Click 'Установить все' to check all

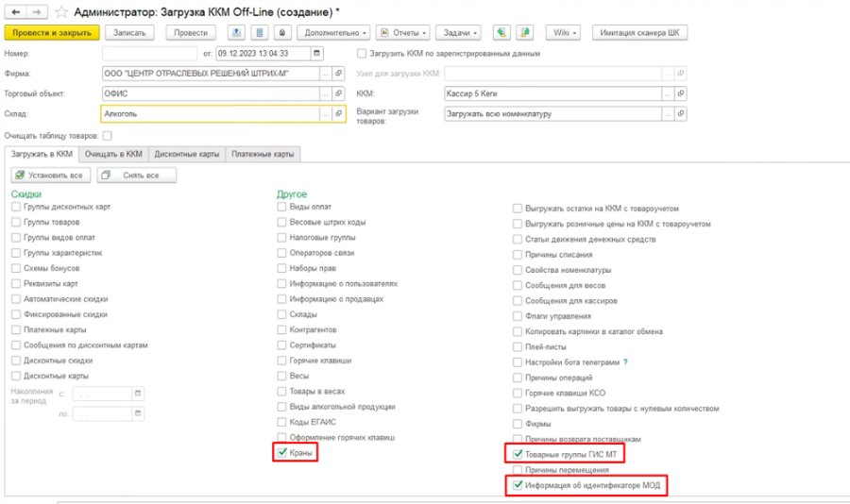50,175
